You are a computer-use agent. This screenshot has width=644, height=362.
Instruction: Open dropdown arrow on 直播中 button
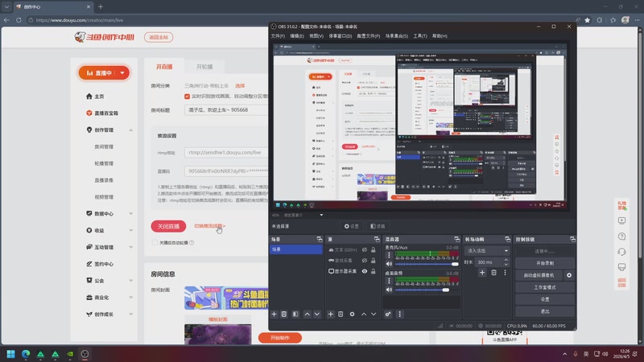122,73
